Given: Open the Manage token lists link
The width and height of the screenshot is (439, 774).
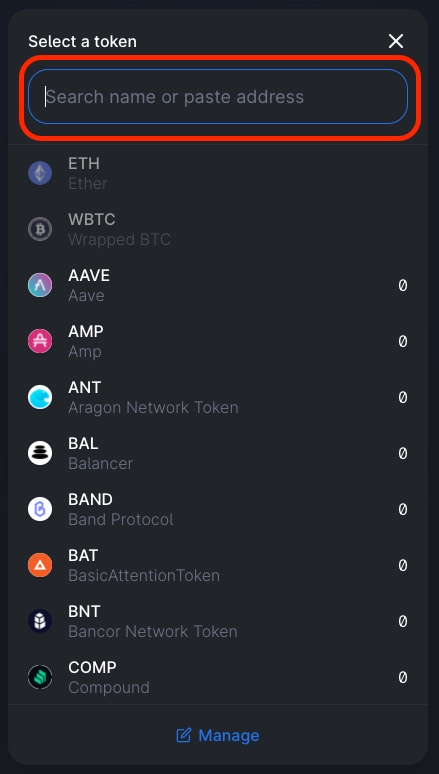Looking at the screenshot, I should [218, 735].
